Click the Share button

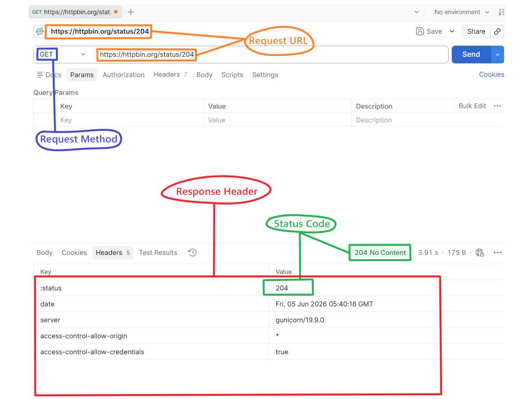coord(476,31)
